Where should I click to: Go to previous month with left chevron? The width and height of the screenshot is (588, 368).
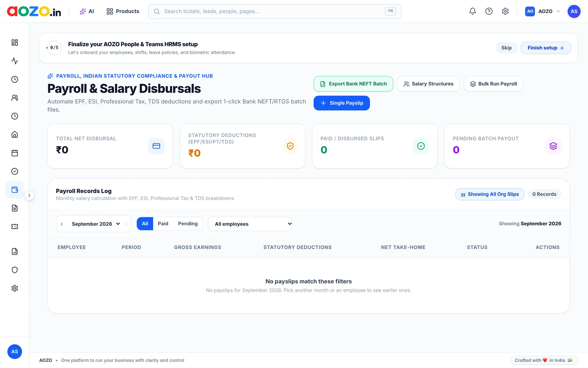click(62, 224)
